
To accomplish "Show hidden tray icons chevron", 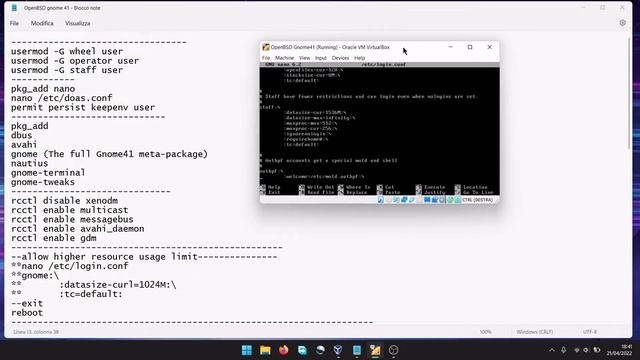I will [x=552, y=350].
